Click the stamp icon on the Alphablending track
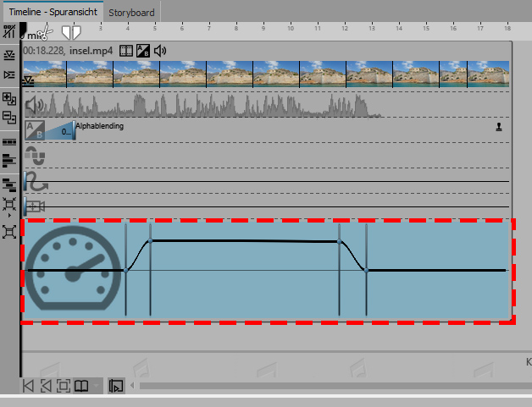 point(499,127)
